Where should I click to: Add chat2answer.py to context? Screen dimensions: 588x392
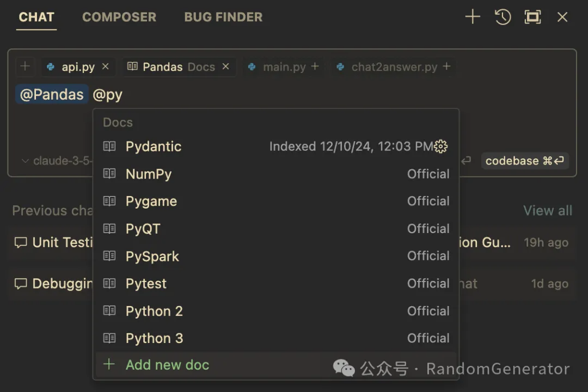[446, 66]
